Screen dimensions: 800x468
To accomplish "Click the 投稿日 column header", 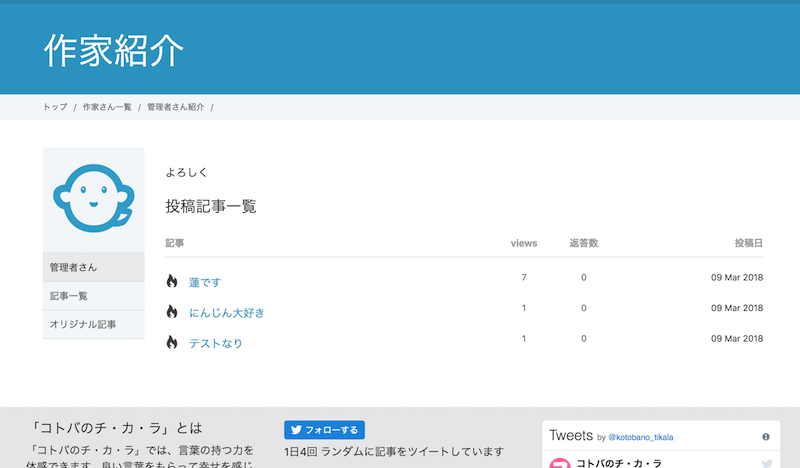I will click(x=749, y=243).
